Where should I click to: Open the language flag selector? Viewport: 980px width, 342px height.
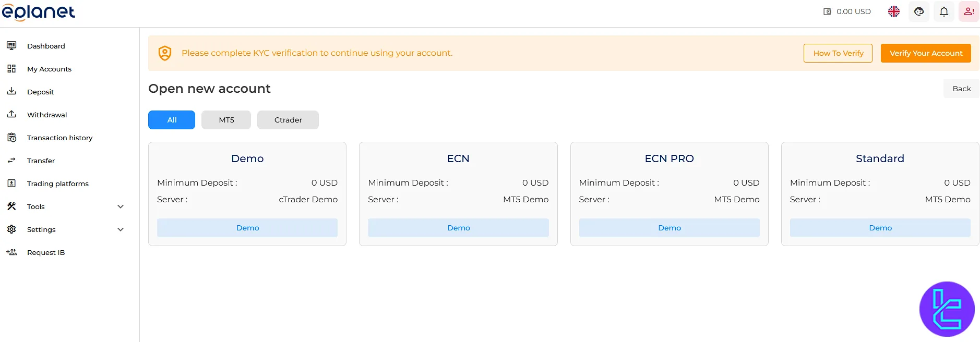(894, 11)
